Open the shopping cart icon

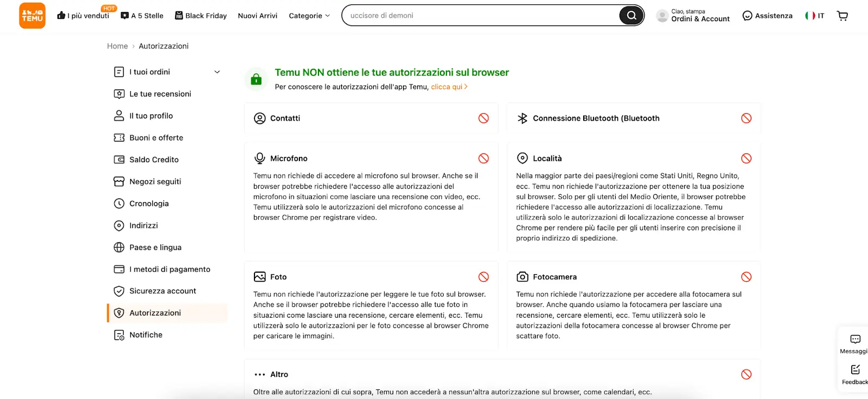(843, 16)
